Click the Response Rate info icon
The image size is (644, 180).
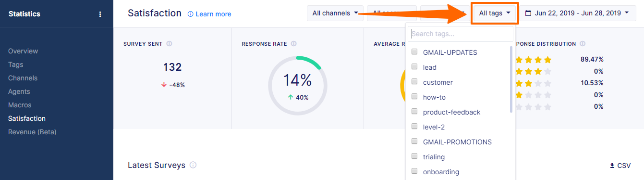pyautogui.click(x=293, y=44)
